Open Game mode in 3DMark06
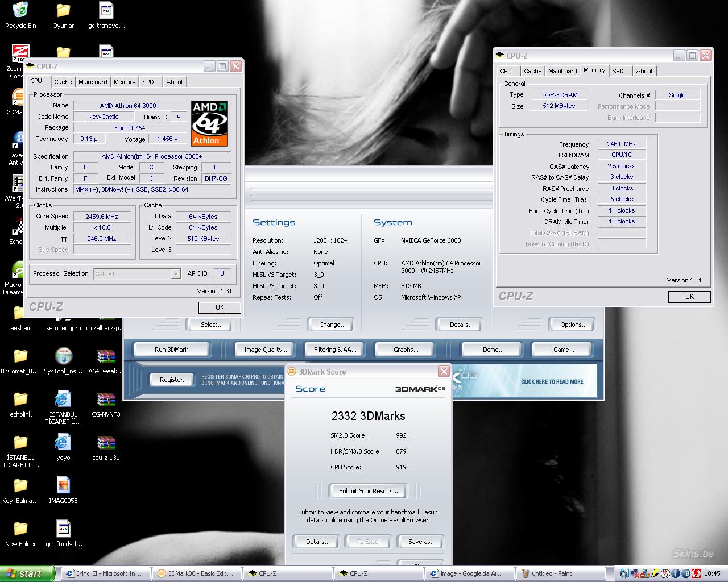The width and height of the screenshot is (728, 582). coord(563,350)
